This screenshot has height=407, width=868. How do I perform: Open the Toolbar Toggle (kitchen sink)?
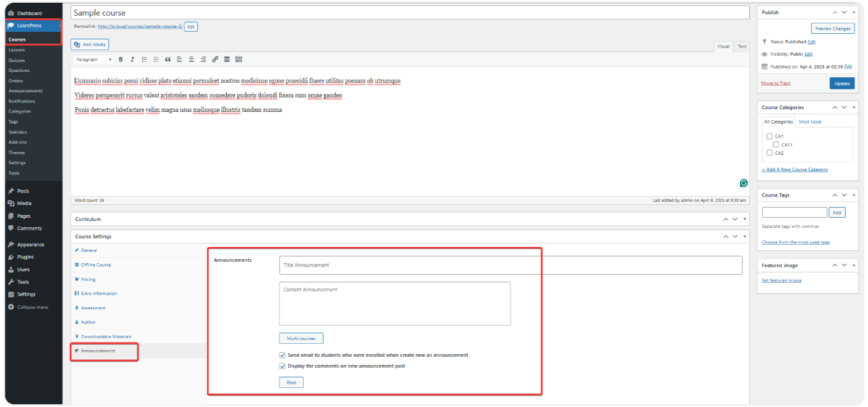click(238, 59)
